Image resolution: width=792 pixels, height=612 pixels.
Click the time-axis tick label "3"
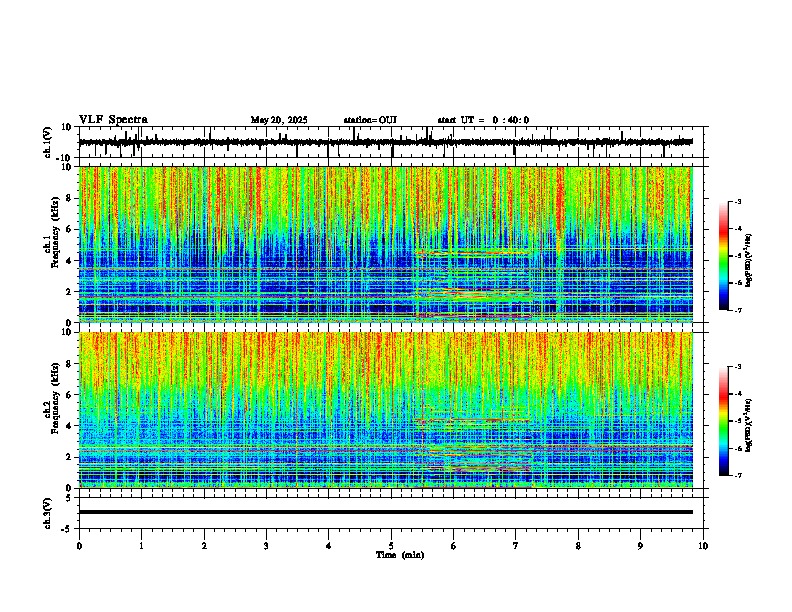pos(266,546)
